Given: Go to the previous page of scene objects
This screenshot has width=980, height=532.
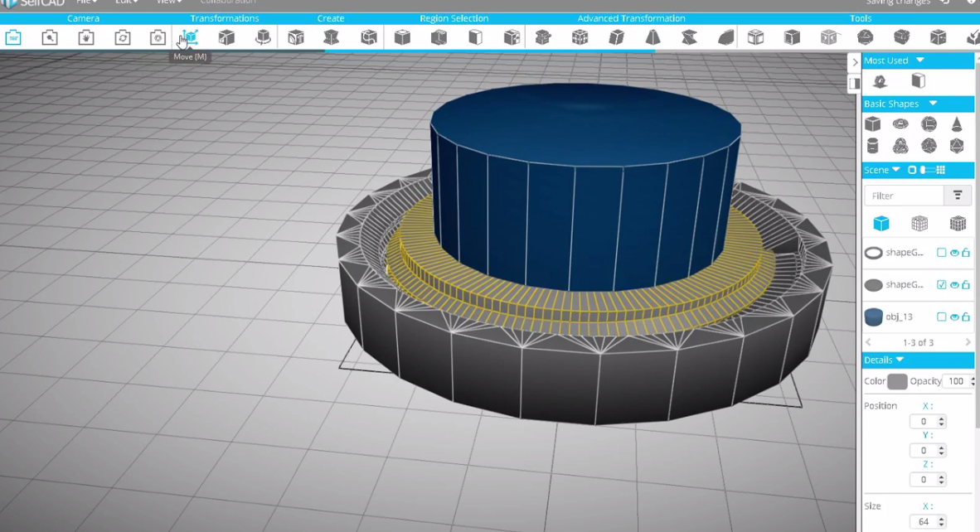Looking at the screenshot, I should [x=868, y=342].
